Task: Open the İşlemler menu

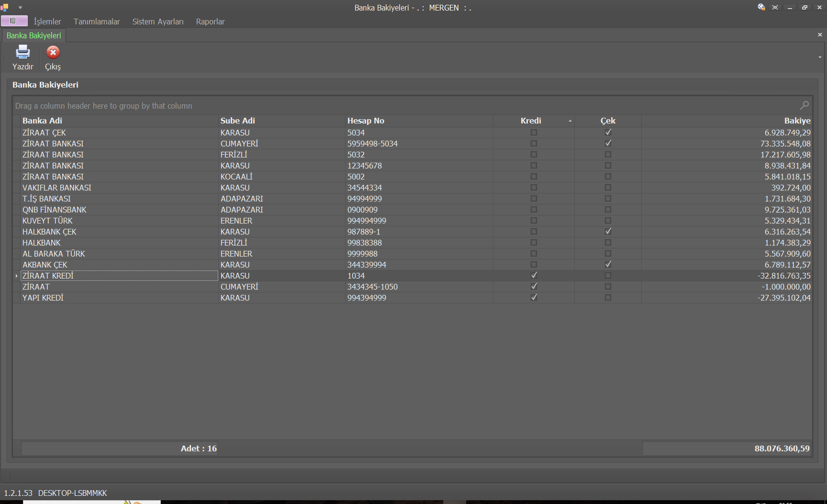Action: [47, 22]
